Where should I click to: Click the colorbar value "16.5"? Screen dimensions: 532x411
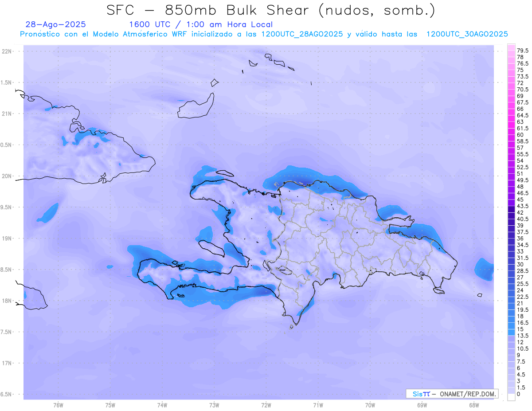(523, 323)
